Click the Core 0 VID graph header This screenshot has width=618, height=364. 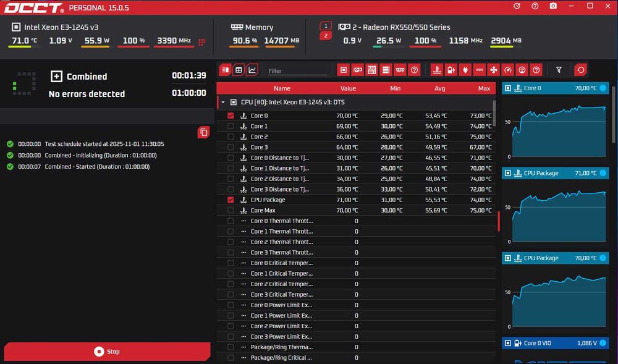(555, 343)
